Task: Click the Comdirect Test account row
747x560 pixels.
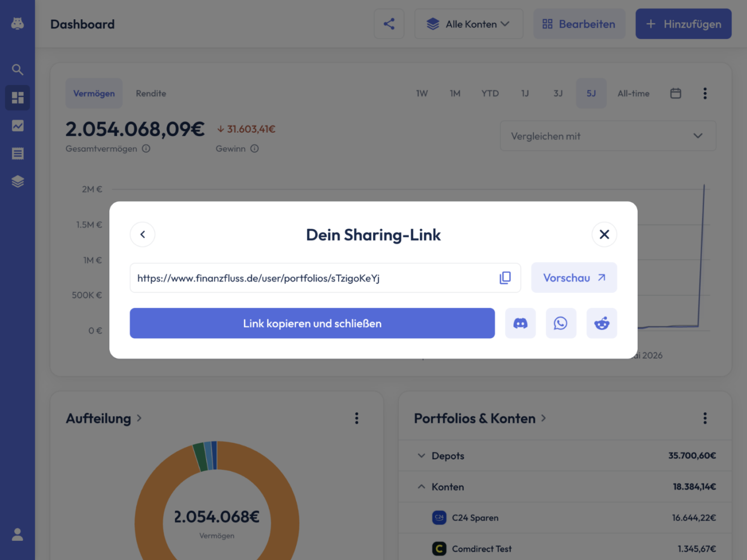Action: (x=565, y=548)
